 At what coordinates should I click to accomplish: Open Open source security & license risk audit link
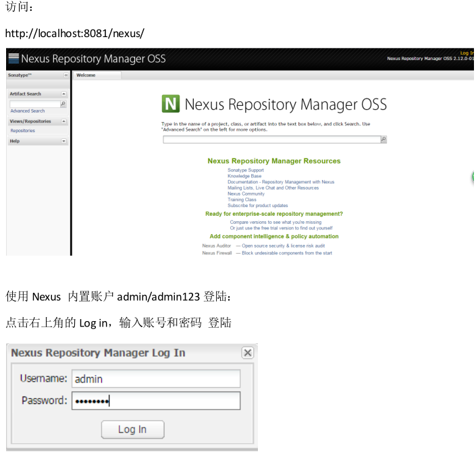coord(283,246)
